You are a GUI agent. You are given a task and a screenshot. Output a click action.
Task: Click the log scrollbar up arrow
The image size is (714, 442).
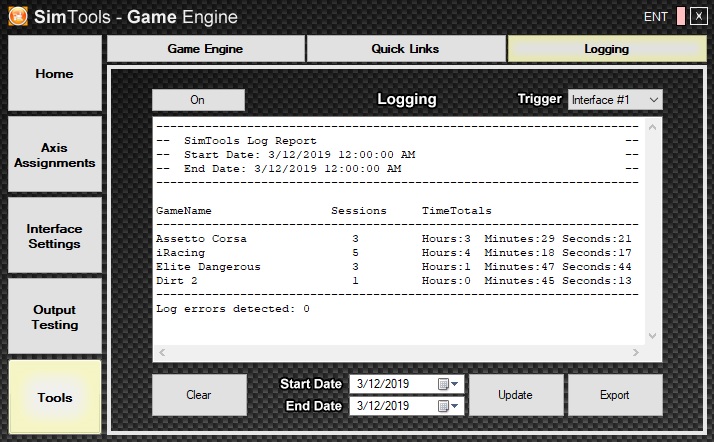point(653,127)
